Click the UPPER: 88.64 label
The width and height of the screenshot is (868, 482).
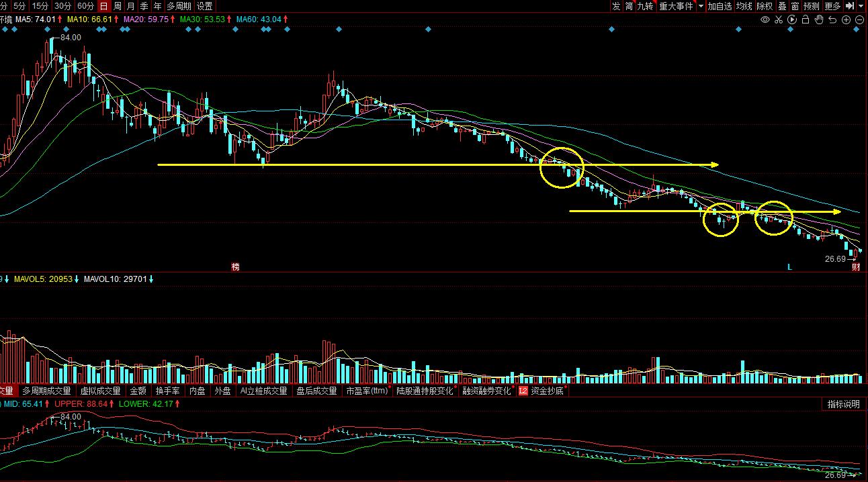pos(81,404)
